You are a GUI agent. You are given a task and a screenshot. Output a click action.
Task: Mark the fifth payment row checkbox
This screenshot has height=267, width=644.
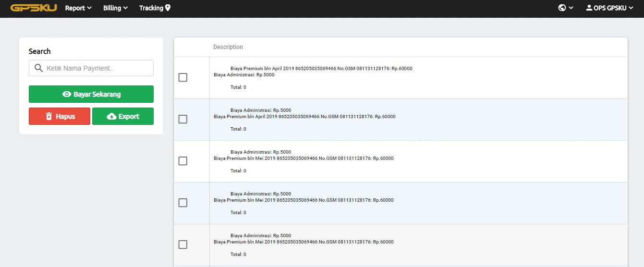tap(182, 244)
